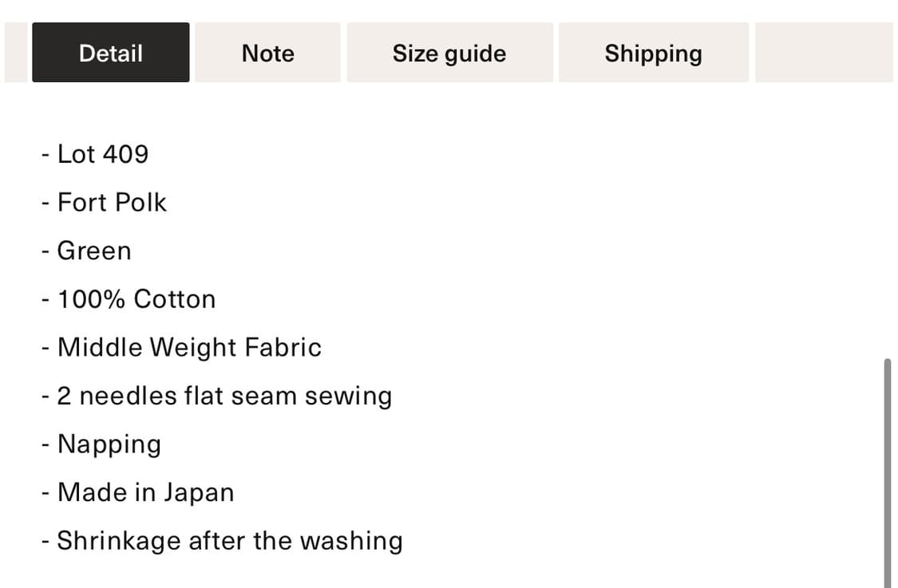Image resolution: width=898 pixels, height=588 pixels.
Task: Open the Note tab
Action: coord(267,53)
